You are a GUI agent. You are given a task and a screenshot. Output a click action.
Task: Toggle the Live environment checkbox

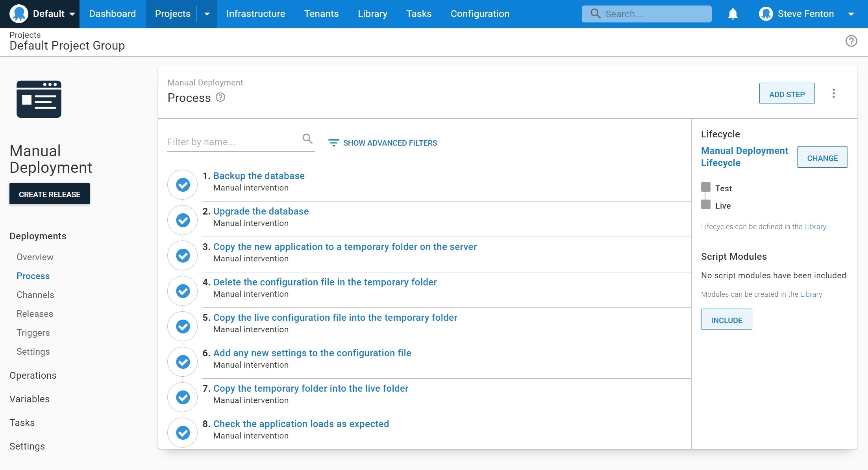[705, 205]
